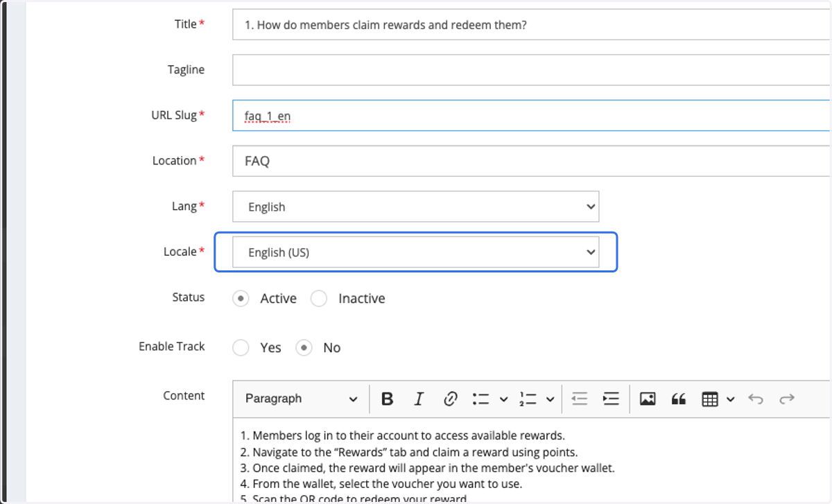Click the 'Locale' field label
This screenshot has height=504, width=832.
pyautogui.click(x=180, y=252)
